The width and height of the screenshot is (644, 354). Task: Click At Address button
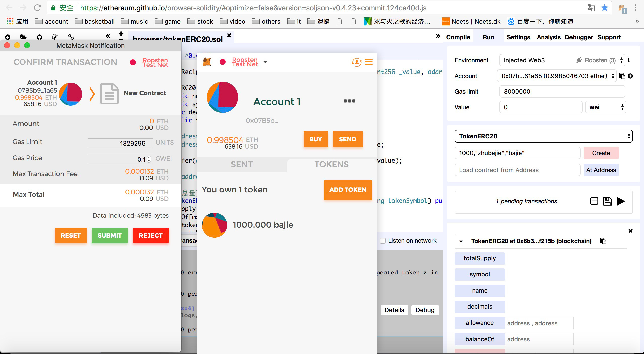coord(601,170)
